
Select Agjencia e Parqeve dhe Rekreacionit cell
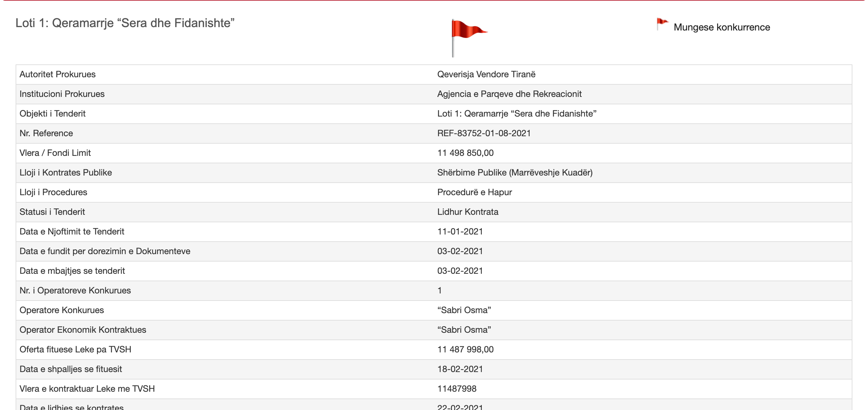[x=509, y=94]
